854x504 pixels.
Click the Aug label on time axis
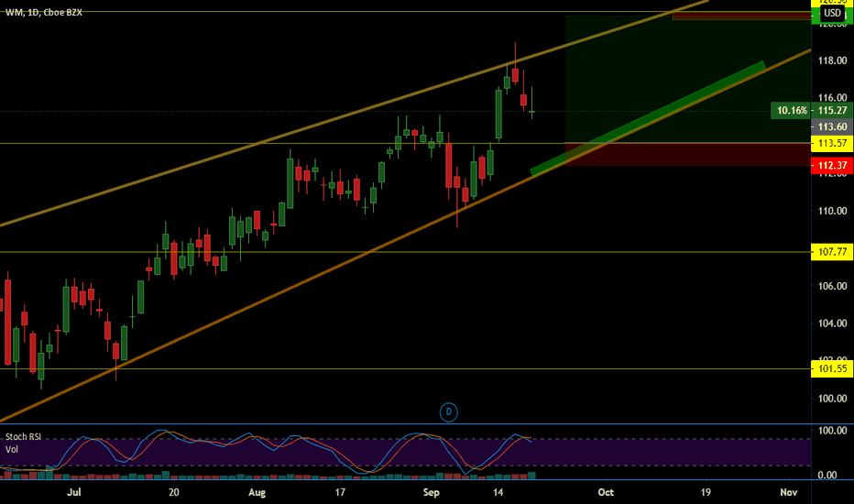(257, 493)
